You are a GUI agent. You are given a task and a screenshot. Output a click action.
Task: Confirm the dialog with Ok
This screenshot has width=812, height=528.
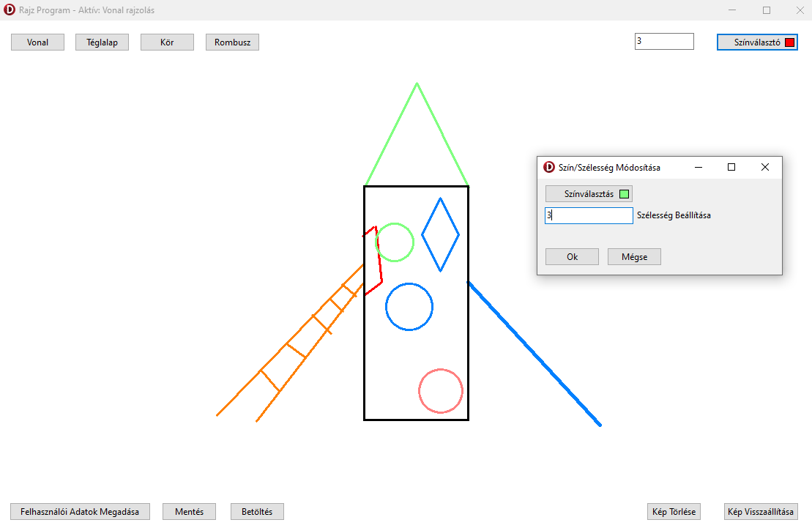(572, 257)
